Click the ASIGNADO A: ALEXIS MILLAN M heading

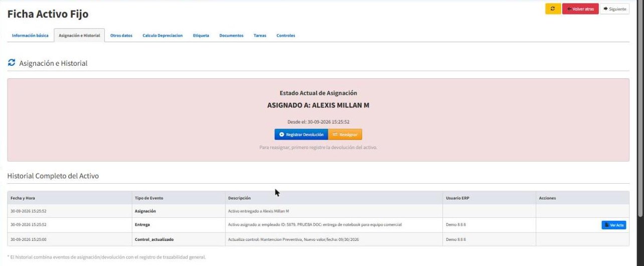click(x=318, y=105)
